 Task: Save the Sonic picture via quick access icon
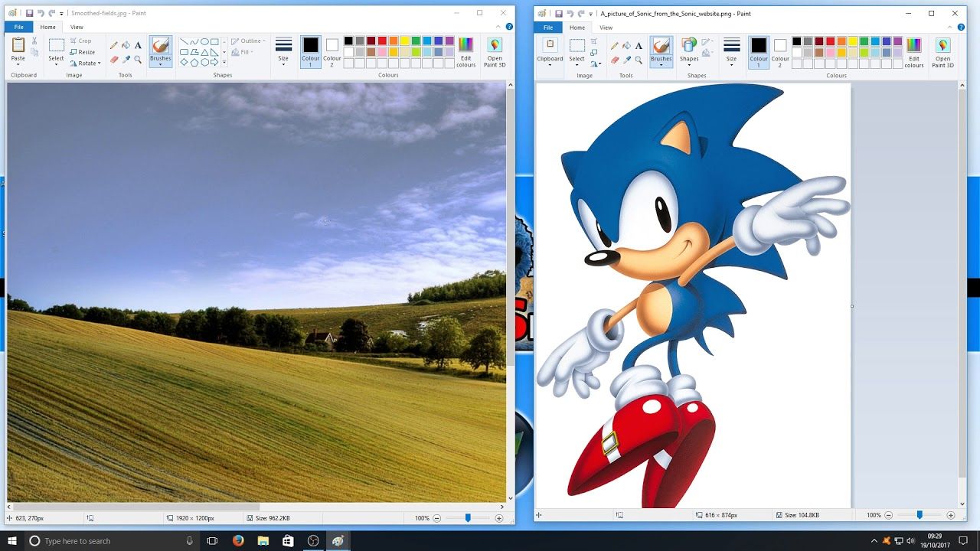[x=559, y=13]
